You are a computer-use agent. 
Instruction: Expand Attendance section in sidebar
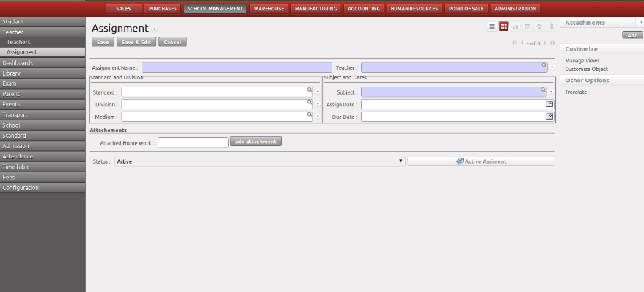[x=43, y=156]
